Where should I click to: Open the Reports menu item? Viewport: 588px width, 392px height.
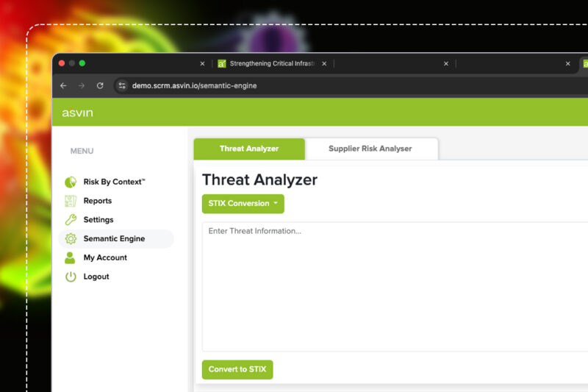point(98,201)
